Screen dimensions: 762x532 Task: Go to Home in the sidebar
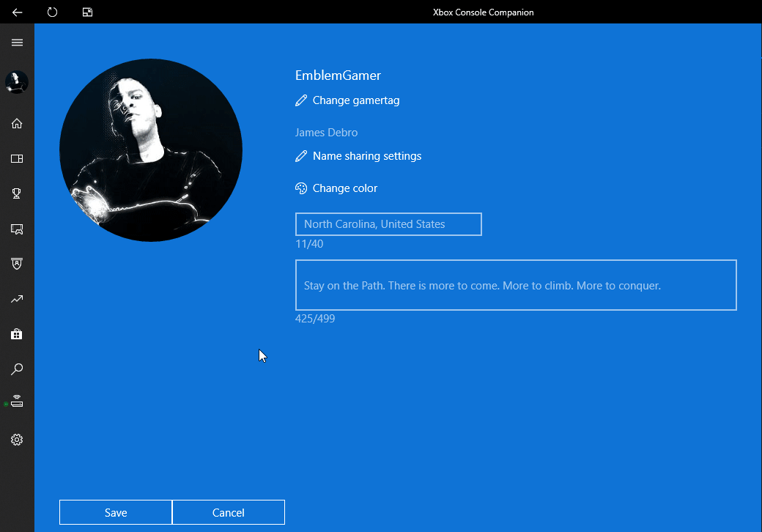[17, 123]
